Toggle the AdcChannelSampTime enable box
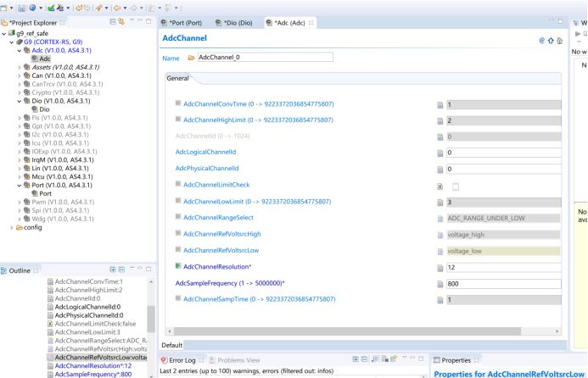The image size is (588, 378). [x=178, y=298]
